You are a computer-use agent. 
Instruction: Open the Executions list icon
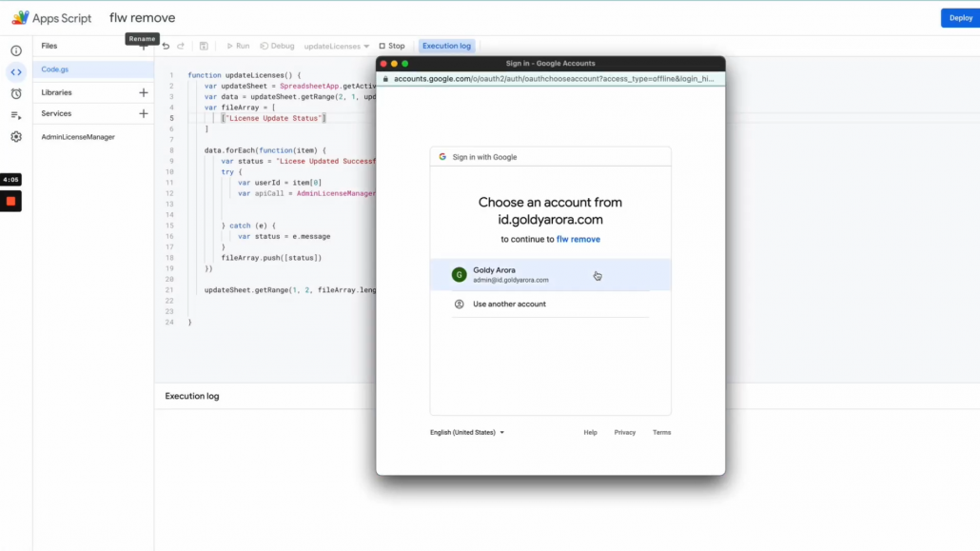(x=16, y=115)
